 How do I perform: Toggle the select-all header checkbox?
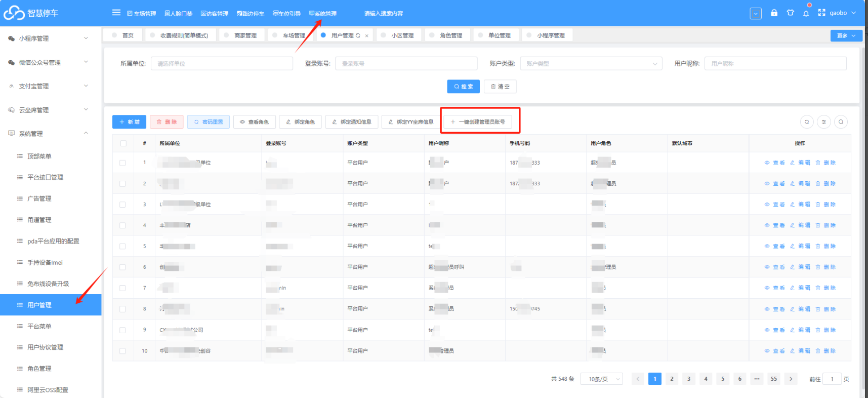pos(123,143)
